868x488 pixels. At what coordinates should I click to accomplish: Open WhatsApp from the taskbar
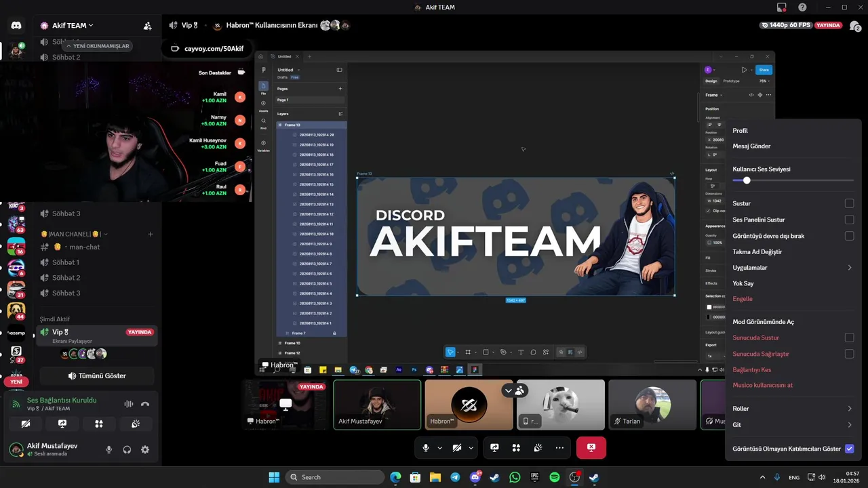pyautogui.click(x=515, y=477)
